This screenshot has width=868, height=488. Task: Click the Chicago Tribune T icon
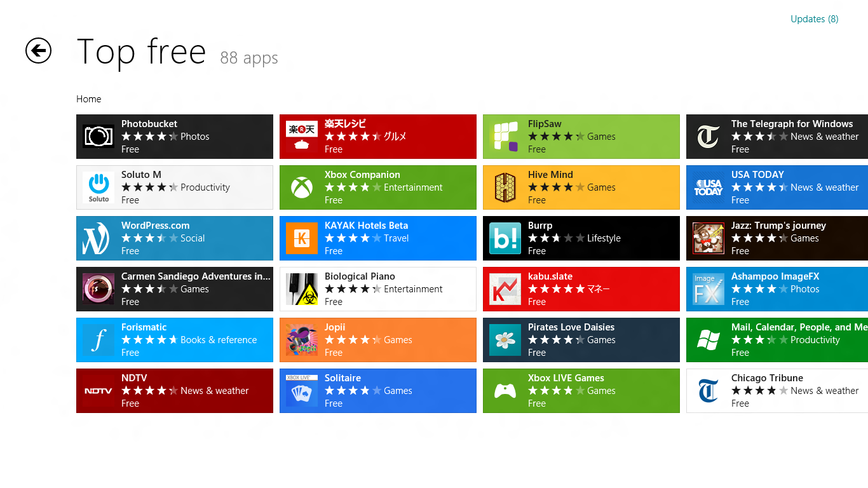[x=709, y=391]
